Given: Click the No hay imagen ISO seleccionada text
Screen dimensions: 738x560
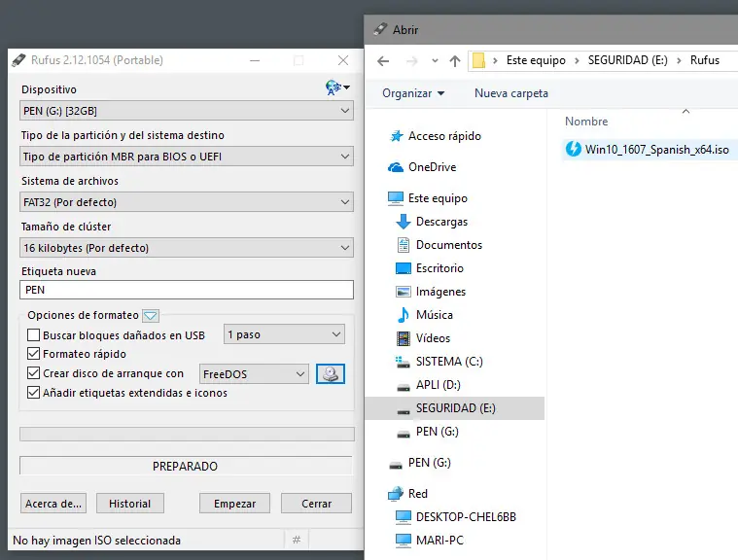Looking at the screenshot, I should coord(96,541).
